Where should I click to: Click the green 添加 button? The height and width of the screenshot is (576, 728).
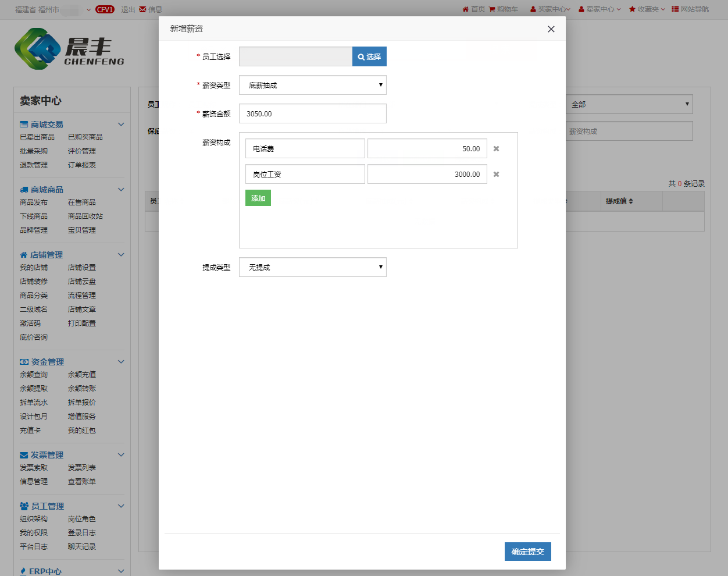coord(258,198)
